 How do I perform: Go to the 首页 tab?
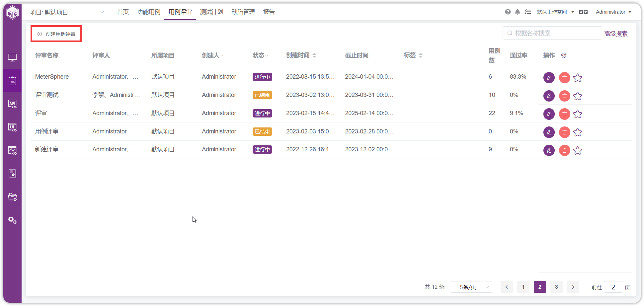[x=123, y=12]
